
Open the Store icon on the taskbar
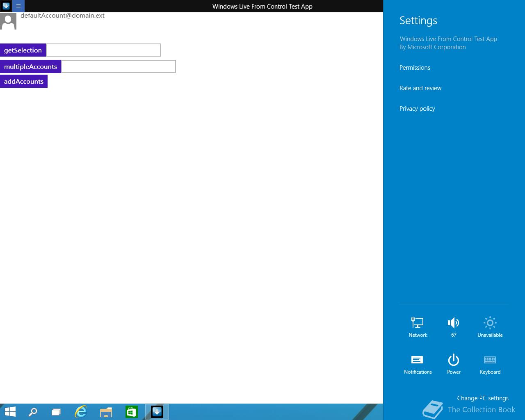coord(131,412)
